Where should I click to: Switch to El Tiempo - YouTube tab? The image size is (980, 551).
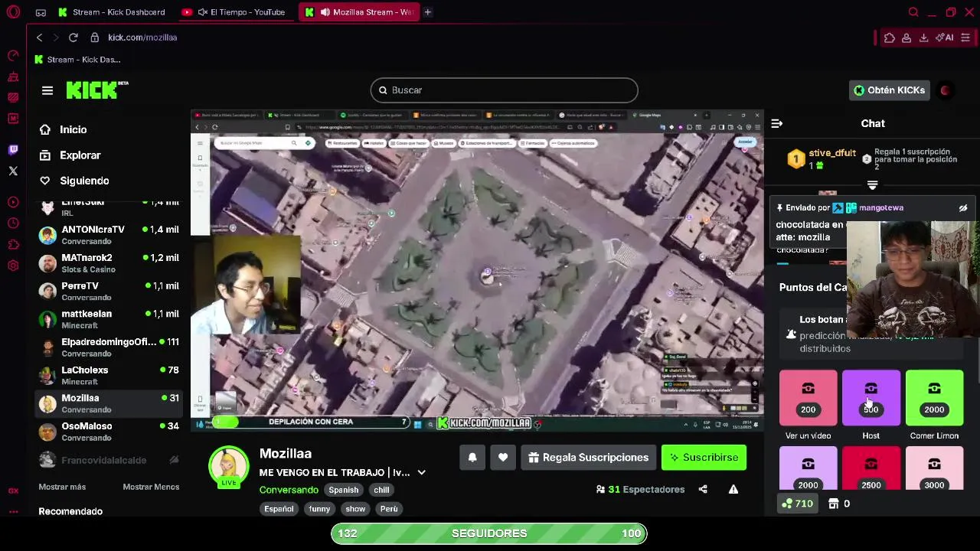point(236,12)
